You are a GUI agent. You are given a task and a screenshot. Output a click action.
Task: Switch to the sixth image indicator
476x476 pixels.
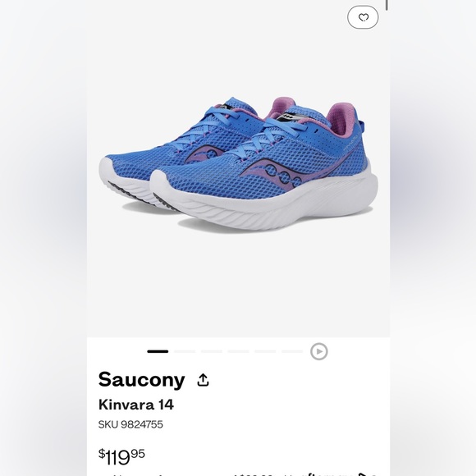point(292,351)
